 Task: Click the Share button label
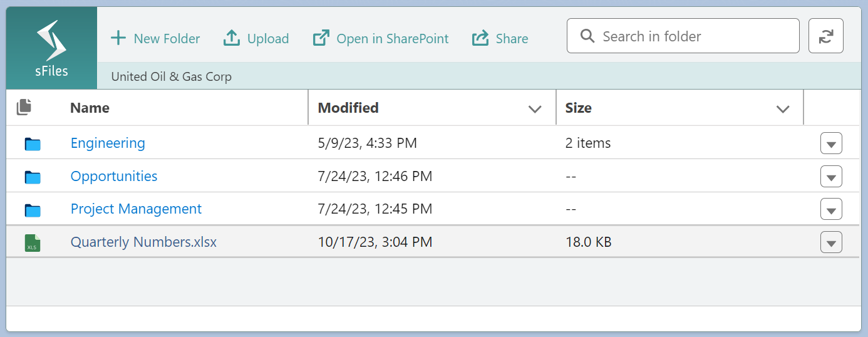[x=512, y=39]
